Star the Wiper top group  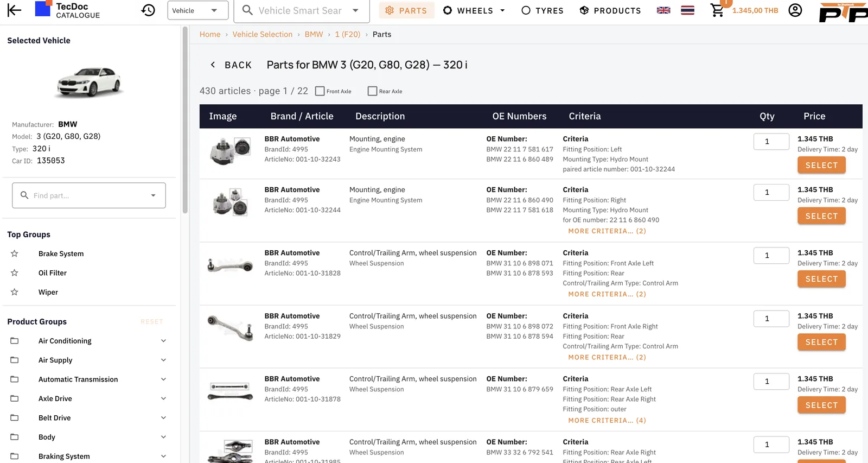coord(15,292)
